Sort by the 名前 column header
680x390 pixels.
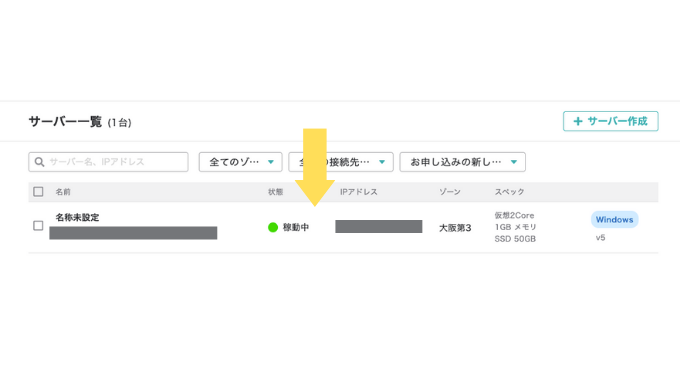point(63,192)
